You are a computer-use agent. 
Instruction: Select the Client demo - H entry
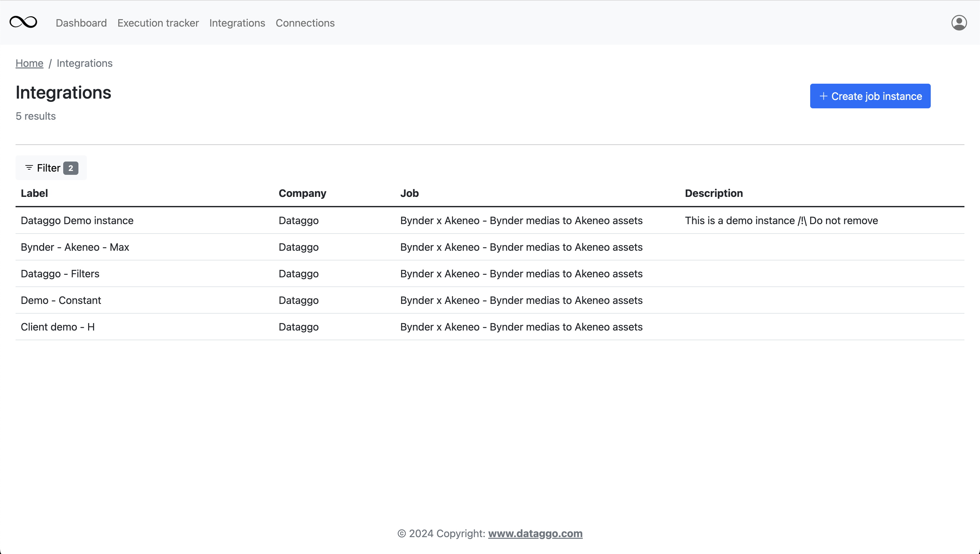(x=57, y=326)
